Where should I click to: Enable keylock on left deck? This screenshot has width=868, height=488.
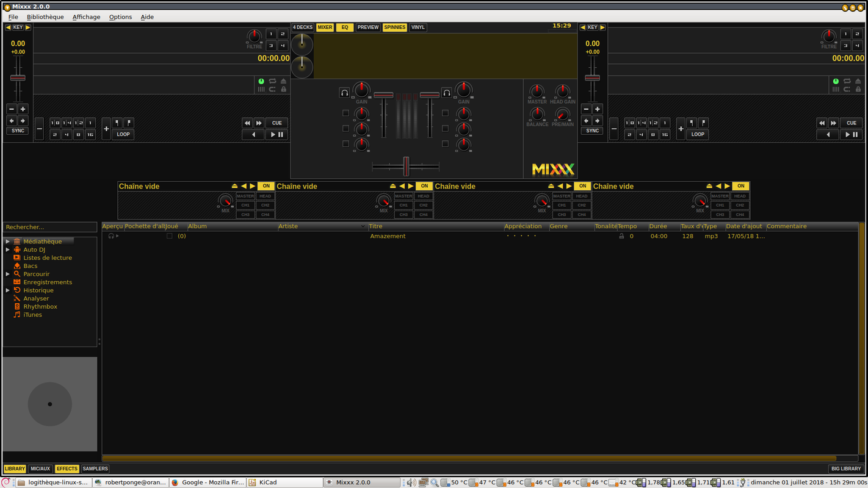pyautogui.click(x=283, y=90)
